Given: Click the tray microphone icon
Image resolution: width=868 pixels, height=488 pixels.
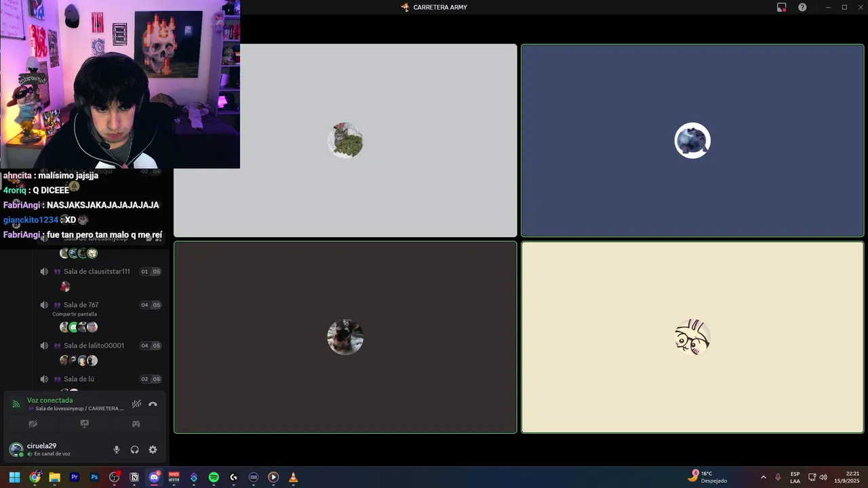Looking at the screenshot, I should (778, 477).
